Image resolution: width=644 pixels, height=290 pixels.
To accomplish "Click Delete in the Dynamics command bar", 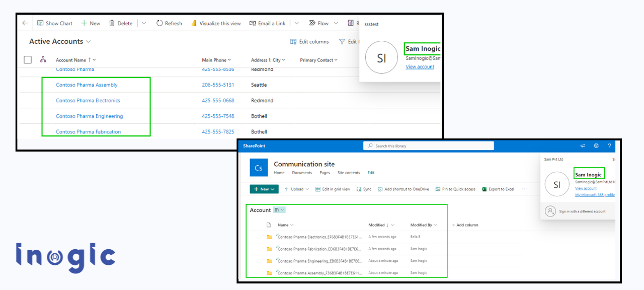I will pos(121,23).
